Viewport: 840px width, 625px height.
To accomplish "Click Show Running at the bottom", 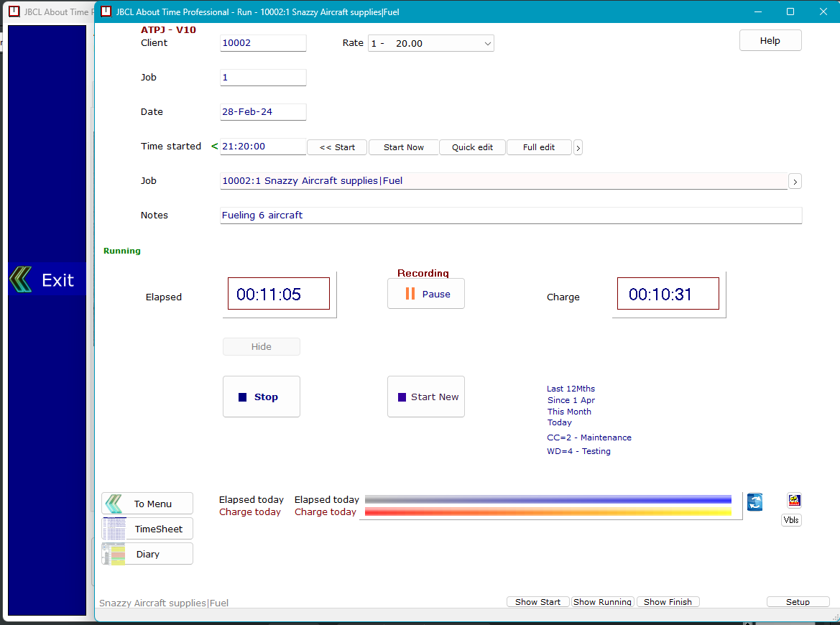I will click(602, 602).
